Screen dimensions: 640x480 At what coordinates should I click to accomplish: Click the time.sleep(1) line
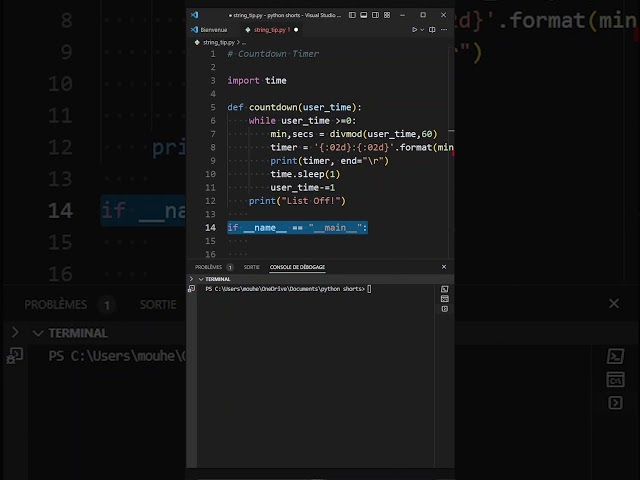point(305,174)
